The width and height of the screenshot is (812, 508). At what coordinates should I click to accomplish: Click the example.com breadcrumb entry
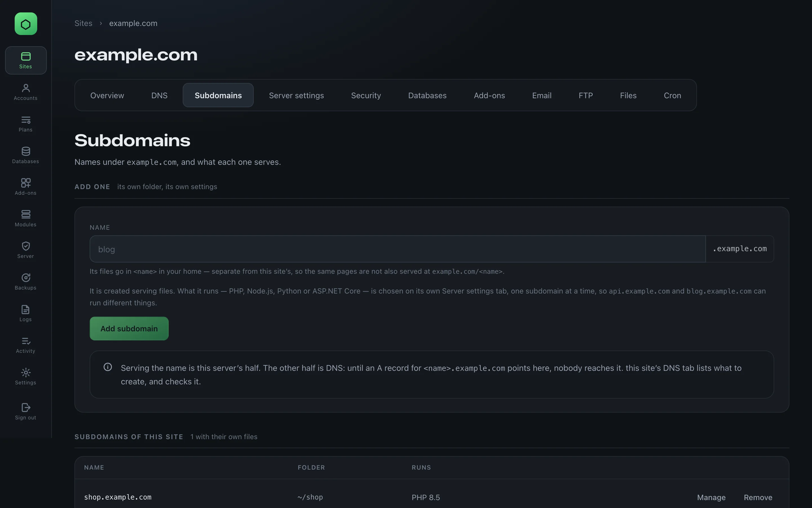(x=133, y=23)
